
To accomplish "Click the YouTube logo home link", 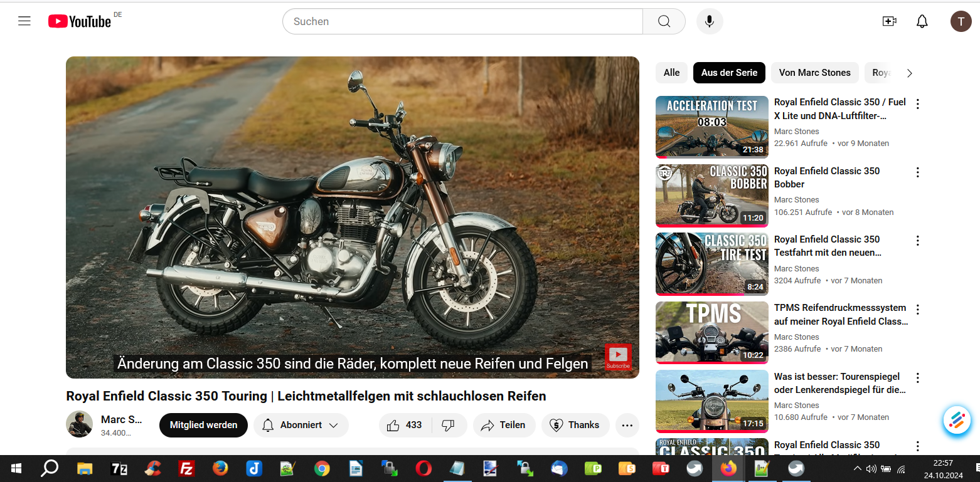I will [x=80, y=21].
